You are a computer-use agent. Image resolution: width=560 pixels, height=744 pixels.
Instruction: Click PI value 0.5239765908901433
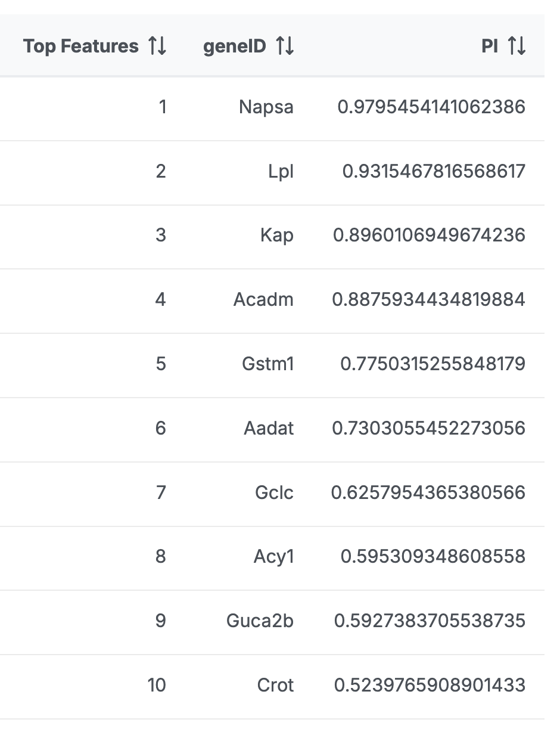[x=430, y=686]
